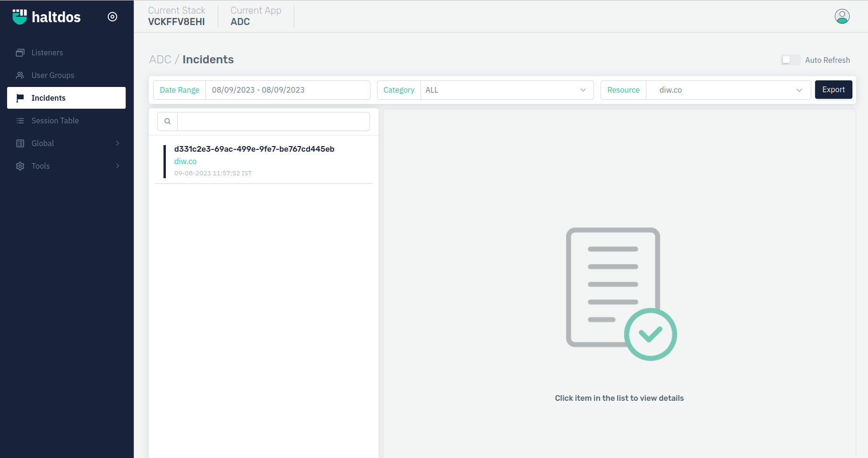This screenshot has width=868, height=458.
Task: Open the user profile avatar icon
Action: [x=842, y=17]
